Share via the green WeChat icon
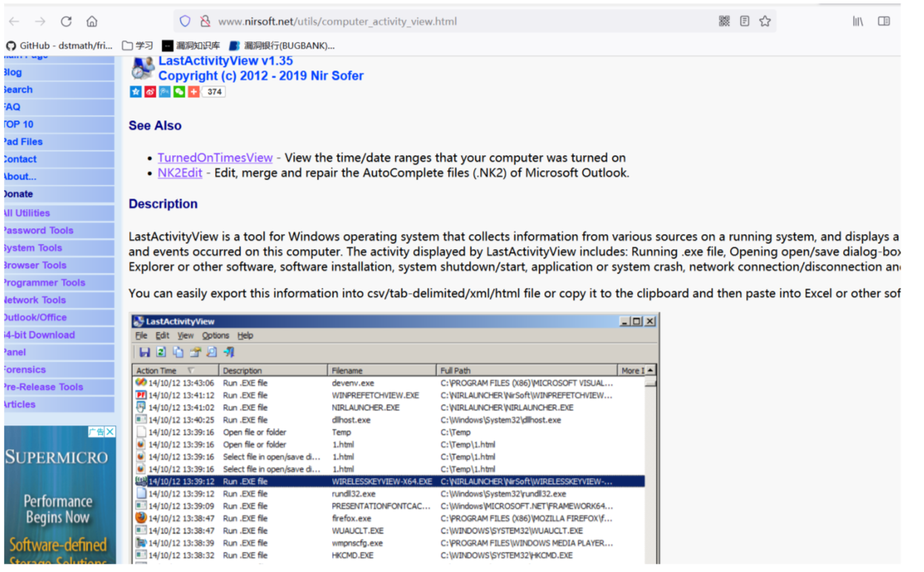 pos(179,92)
